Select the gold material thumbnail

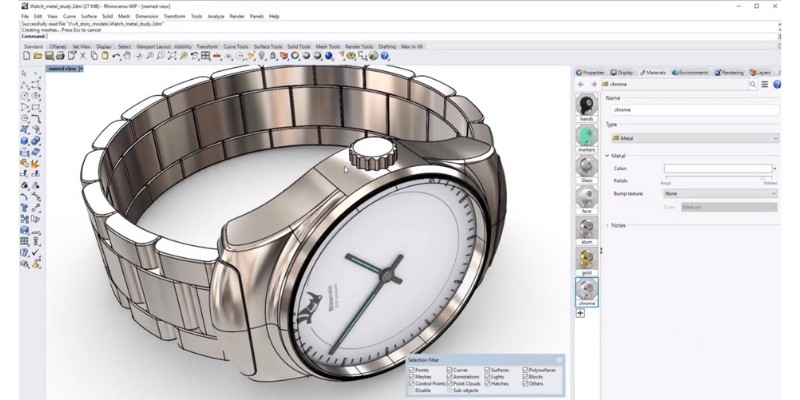pos(587,260)
